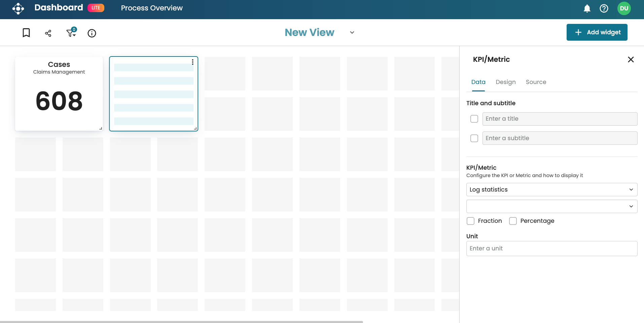Viewport: 644px width, 323px height.
Task: Open help question mark icon
Action: (x=604, y=8)
